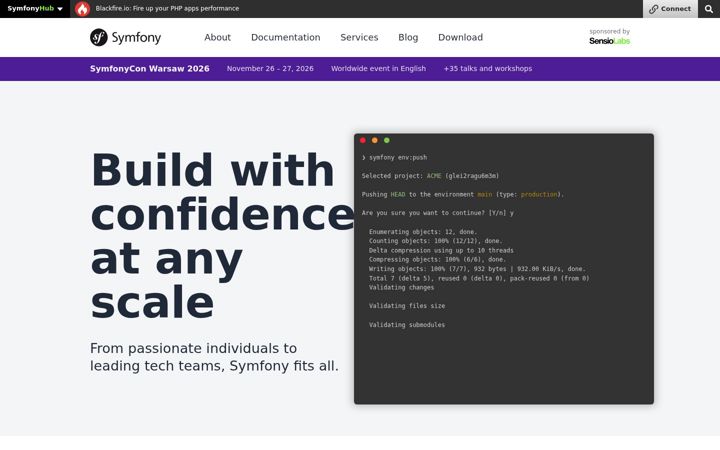Click the green terminal window dot
This screenshot has width=720, height=450.
pos(387,141)
